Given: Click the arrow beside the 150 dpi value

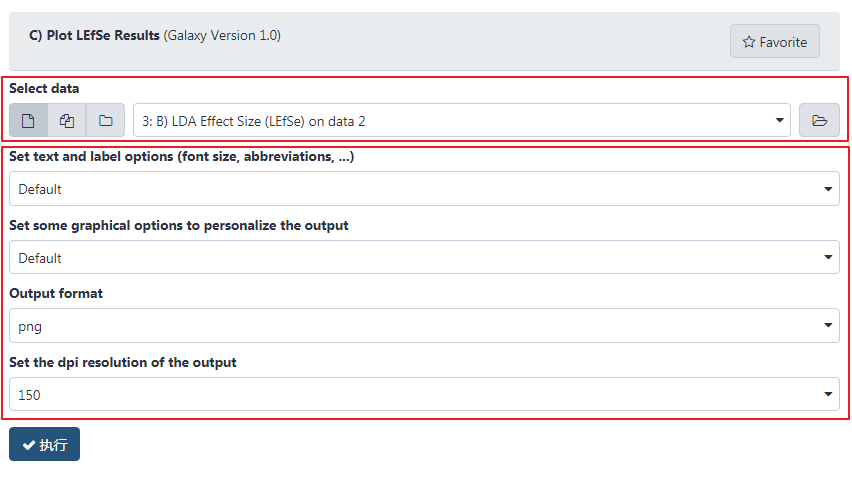Looking at the screenshot, I should (x=828, y=394).
